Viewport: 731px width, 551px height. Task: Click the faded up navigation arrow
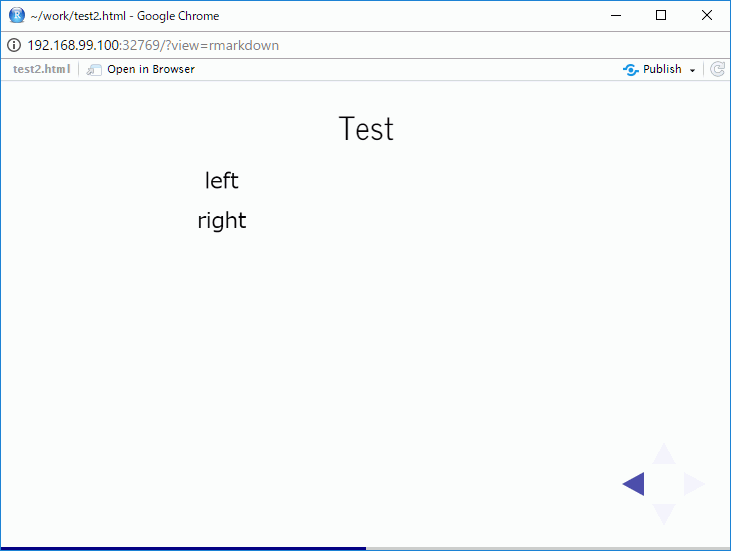pyautogui.click(x=664, y=454)
